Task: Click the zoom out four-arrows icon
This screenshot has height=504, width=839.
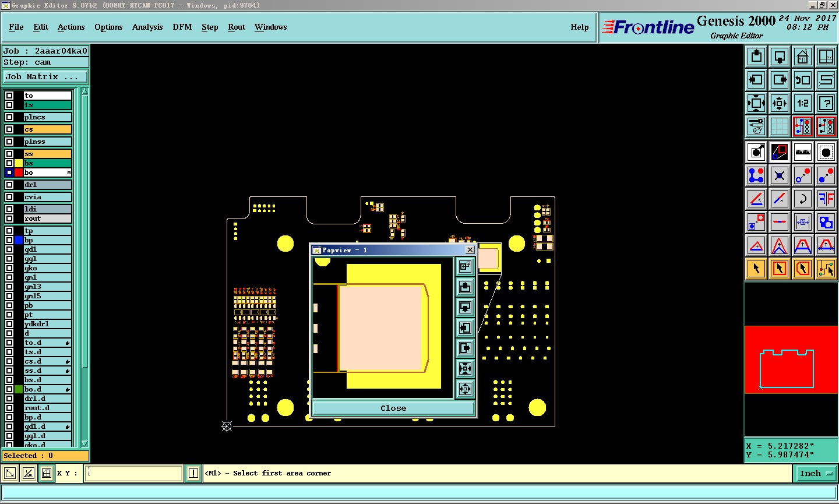Action: click(756, 103)
